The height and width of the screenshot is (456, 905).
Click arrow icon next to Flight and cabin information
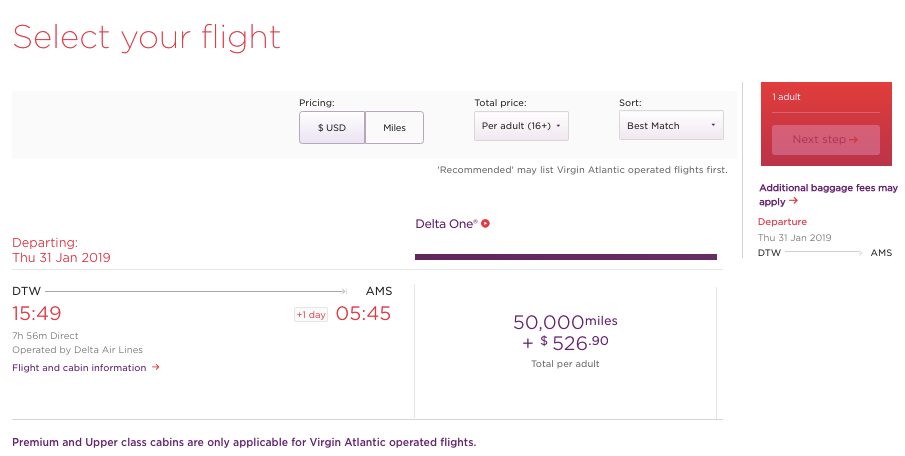[x=155, y=367]
